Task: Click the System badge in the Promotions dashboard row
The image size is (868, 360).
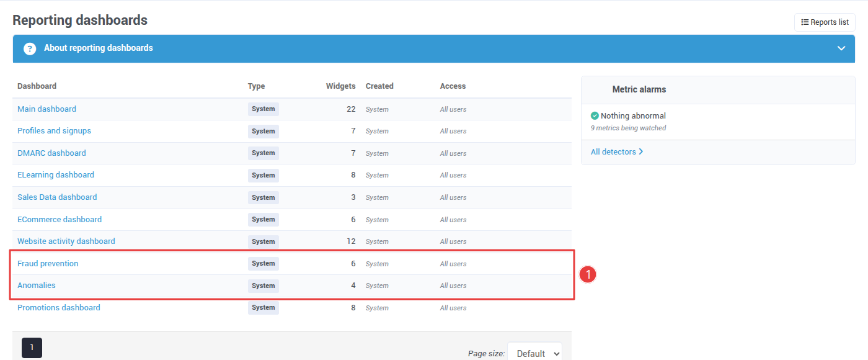Action: pos(263,308)
